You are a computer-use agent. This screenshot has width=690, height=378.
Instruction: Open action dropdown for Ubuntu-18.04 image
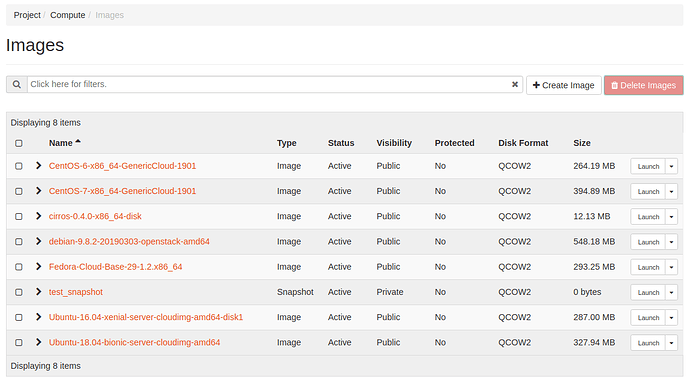click(x=672, y=343)
